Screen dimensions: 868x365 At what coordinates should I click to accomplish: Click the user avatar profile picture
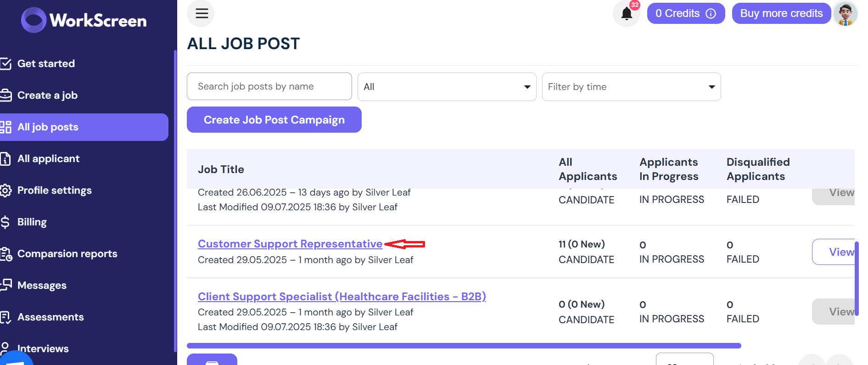tap(846, 14)
